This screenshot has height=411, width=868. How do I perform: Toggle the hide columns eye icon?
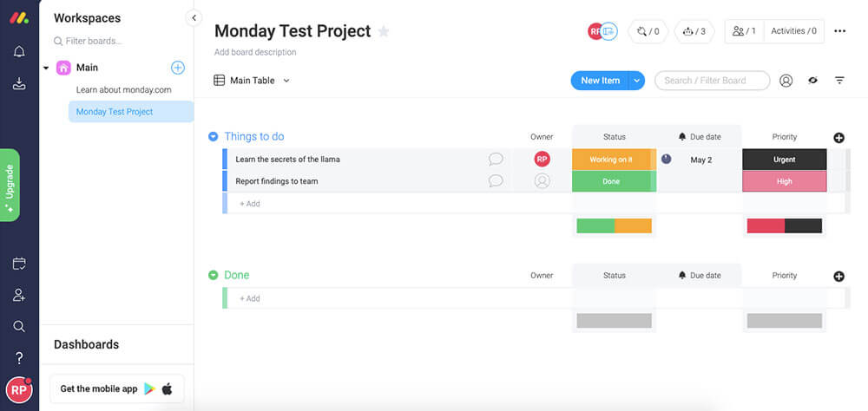pyautogui.click(x=812, y=81)
